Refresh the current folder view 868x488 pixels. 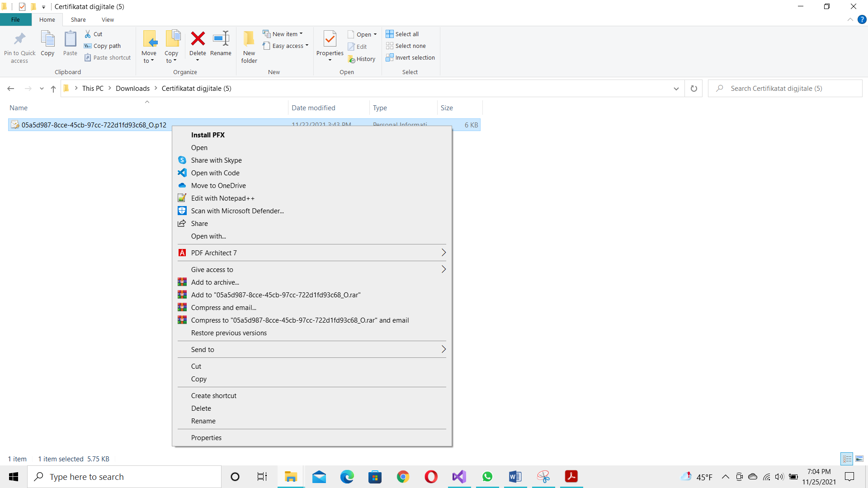(694, 89)
